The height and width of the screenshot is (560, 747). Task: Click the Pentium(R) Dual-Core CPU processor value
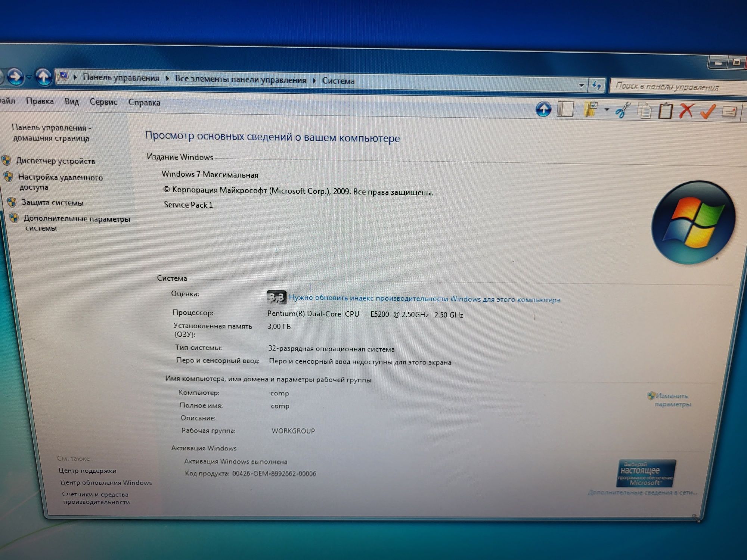pyautogui.click(x=365, y=314)
